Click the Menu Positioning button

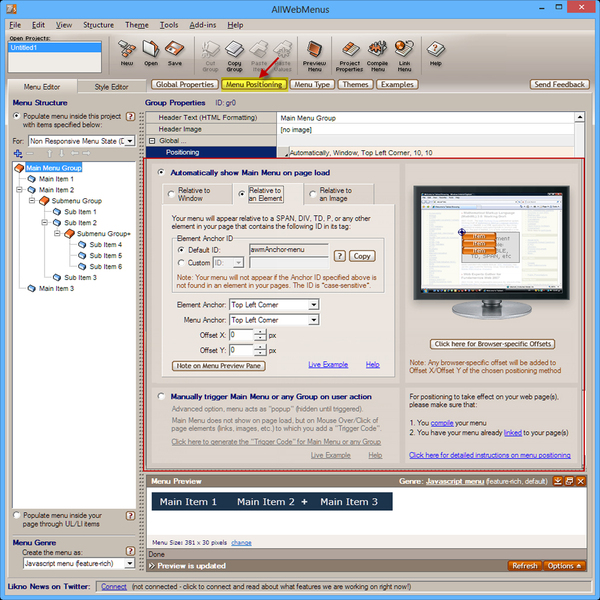[254, 85]
